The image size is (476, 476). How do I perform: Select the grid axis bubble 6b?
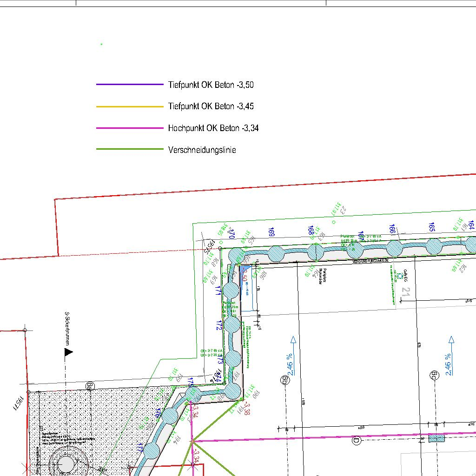(x=284, y=381)
